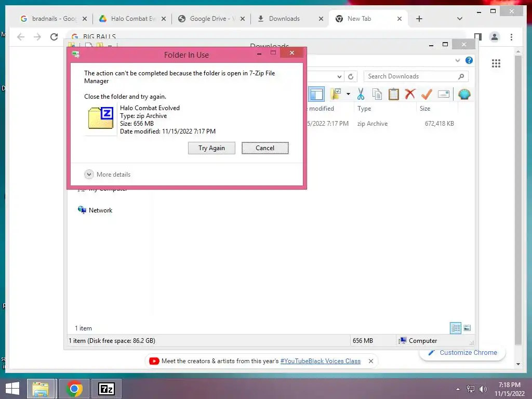
Task: Click File Explorer in the taskbar
Action: (41, 389)
